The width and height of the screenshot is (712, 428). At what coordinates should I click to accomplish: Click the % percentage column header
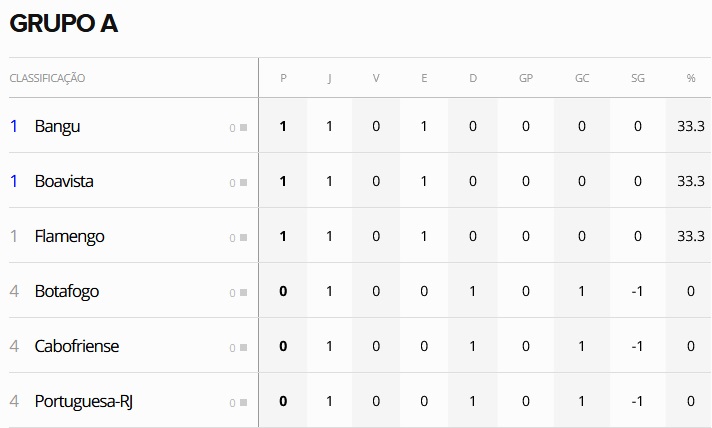690,78
